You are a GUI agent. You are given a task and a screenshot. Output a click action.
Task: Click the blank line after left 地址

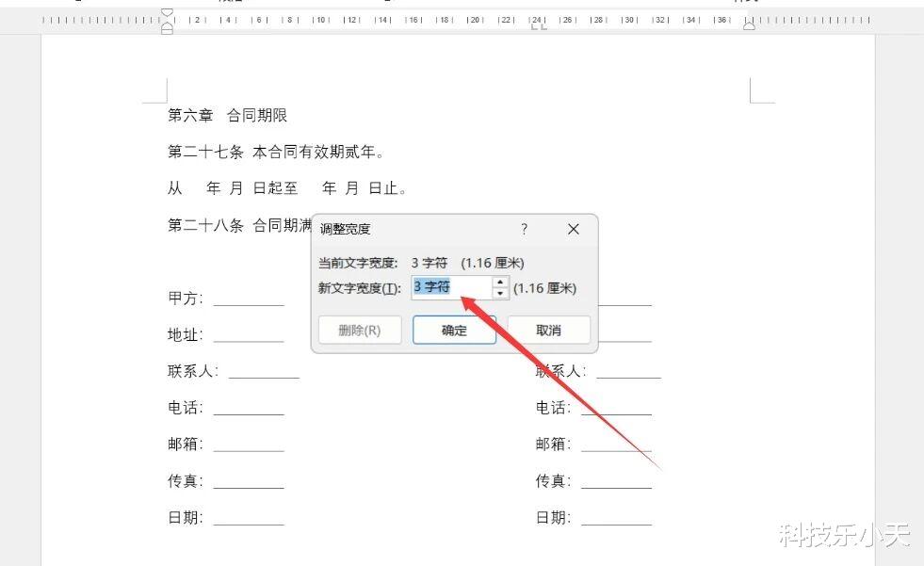tap(249, 336)
